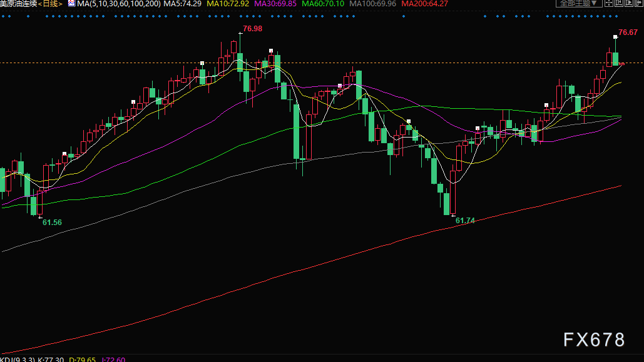This screenshot has height=362, width=644.
Task: Click the MA100:69.96 value
Action: coord(372,3)
